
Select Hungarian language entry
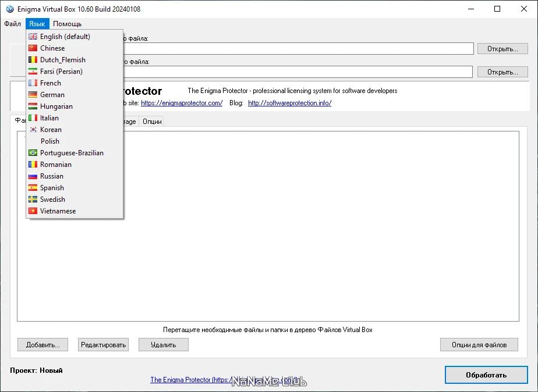[x=75, y=106]
